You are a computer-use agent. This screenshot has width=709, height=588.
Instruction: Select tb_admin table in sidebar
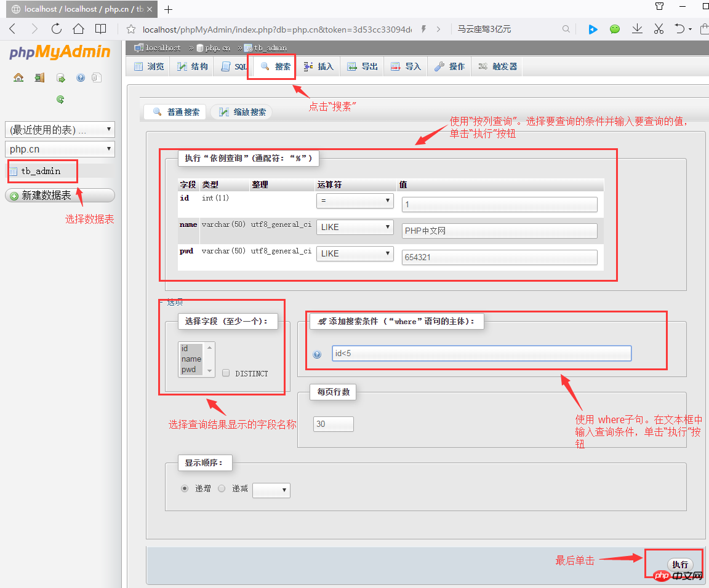[x=41, y=171]
